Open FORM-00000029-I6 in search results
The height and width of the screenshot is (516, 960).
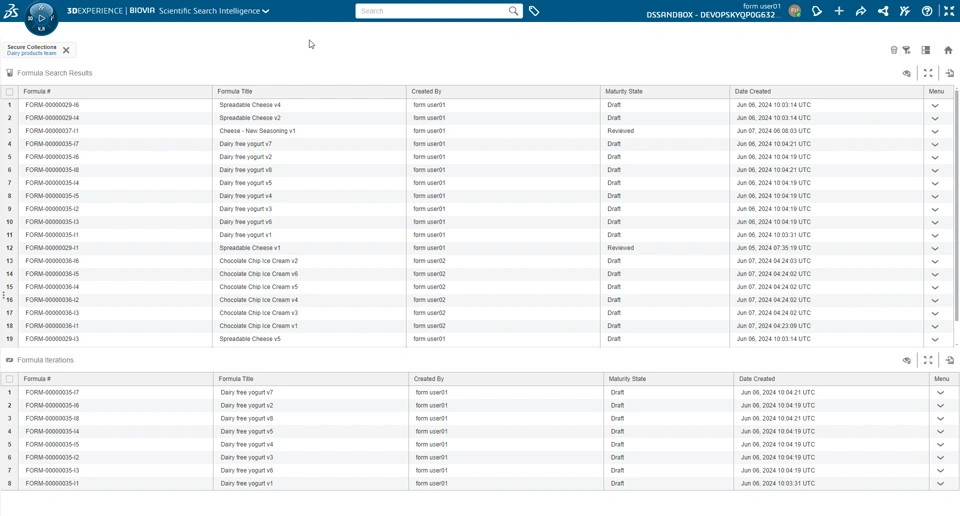[52, 105]
